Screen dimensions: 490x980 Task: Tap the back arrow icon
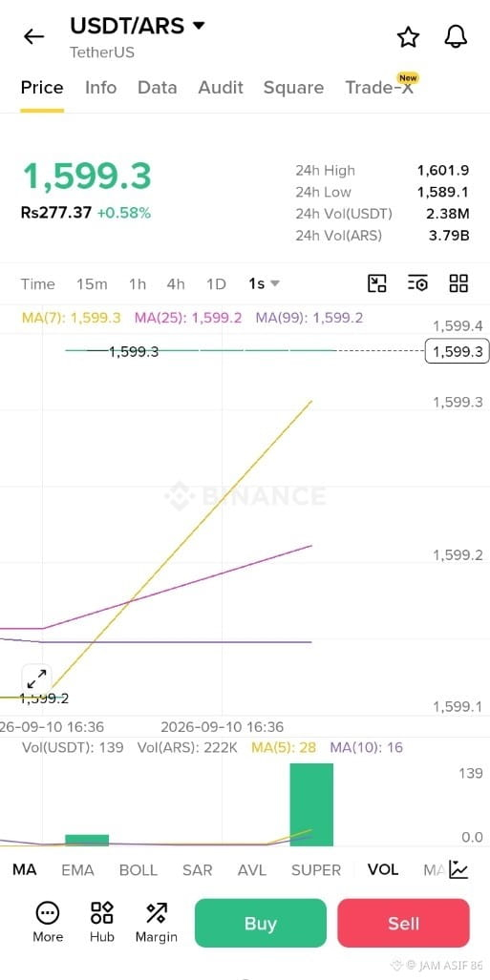[33, 37]
